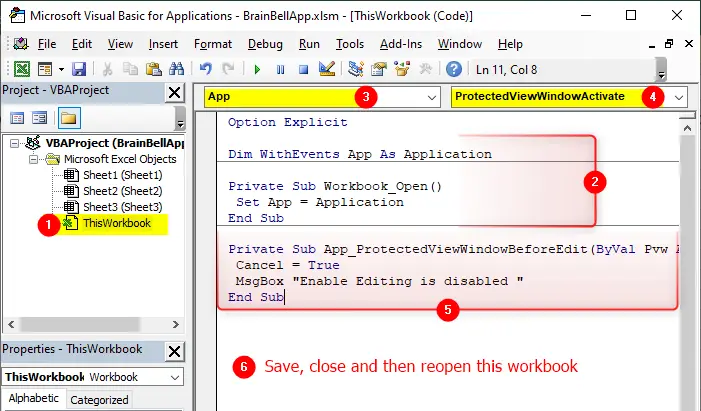Viewport: 701px width, 411px height.
Task: Click the Redo arrow icon
Action: [228, 69]
